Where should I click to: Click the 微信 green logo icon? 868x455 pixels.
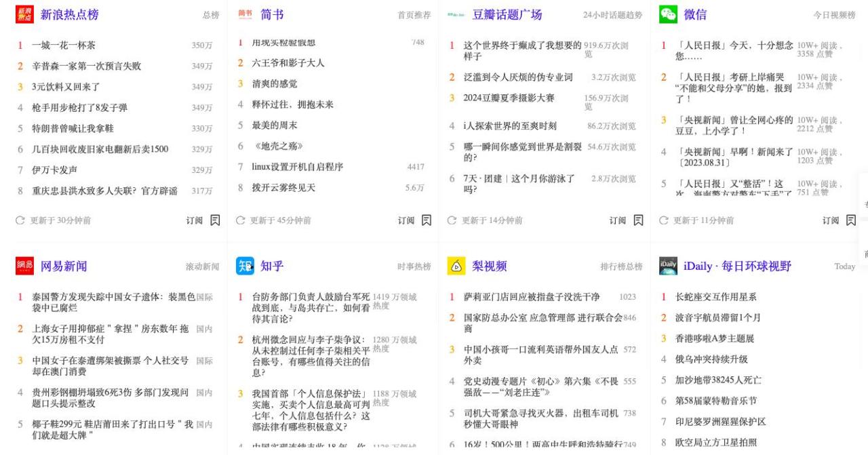[667, 14]
